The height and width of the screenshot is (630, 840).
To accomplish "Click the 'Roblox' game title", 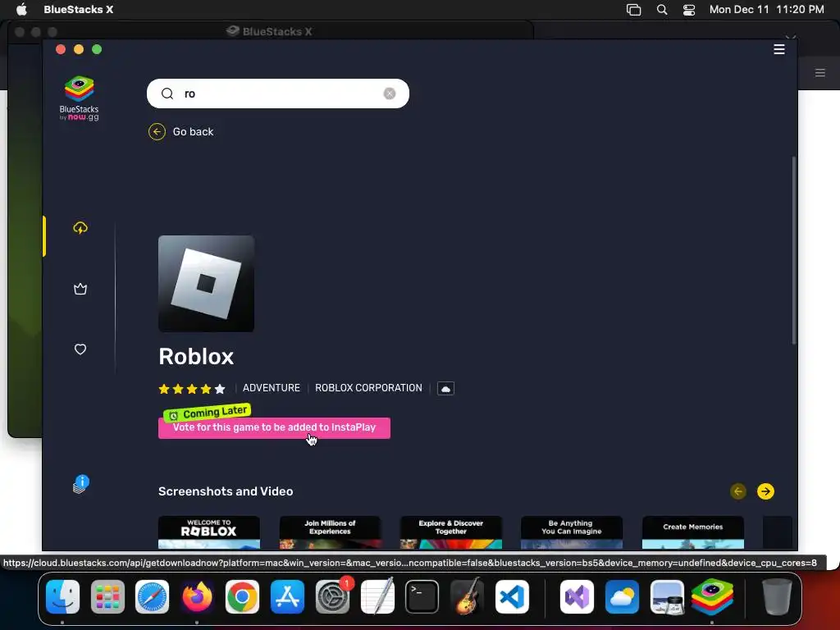I will coord(196,357).
